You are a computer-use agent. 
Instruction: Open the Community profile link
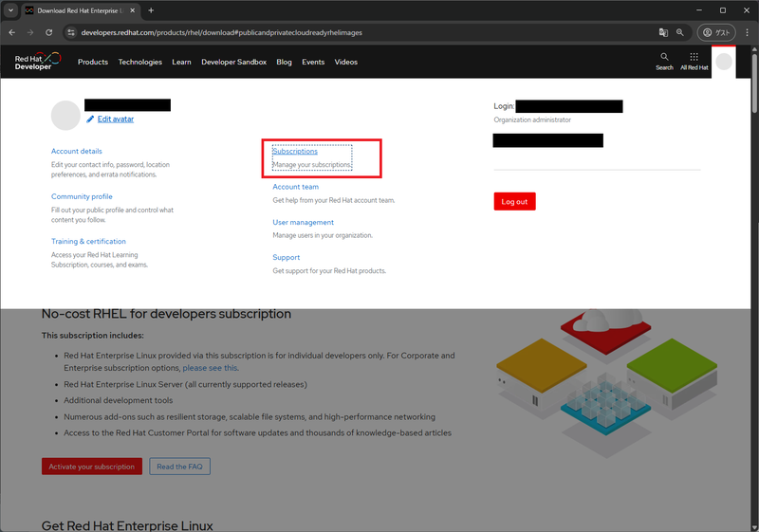click(x=82, y=196)
